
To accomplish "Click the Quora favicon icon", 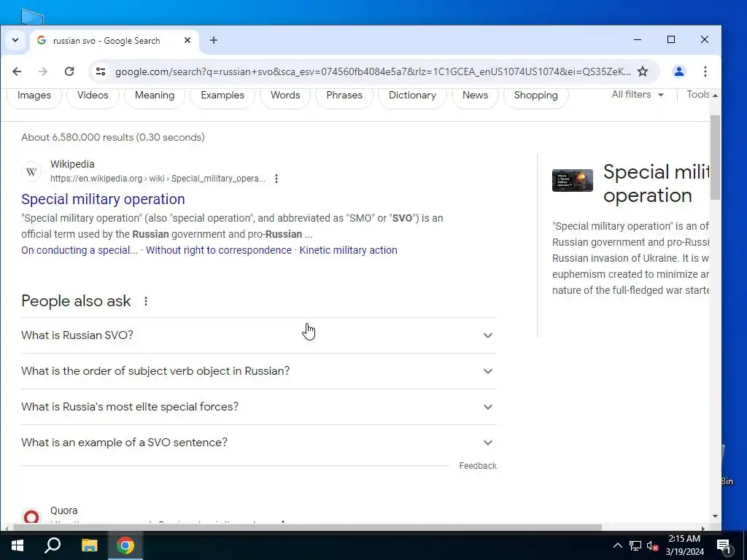I will [31, 517].
